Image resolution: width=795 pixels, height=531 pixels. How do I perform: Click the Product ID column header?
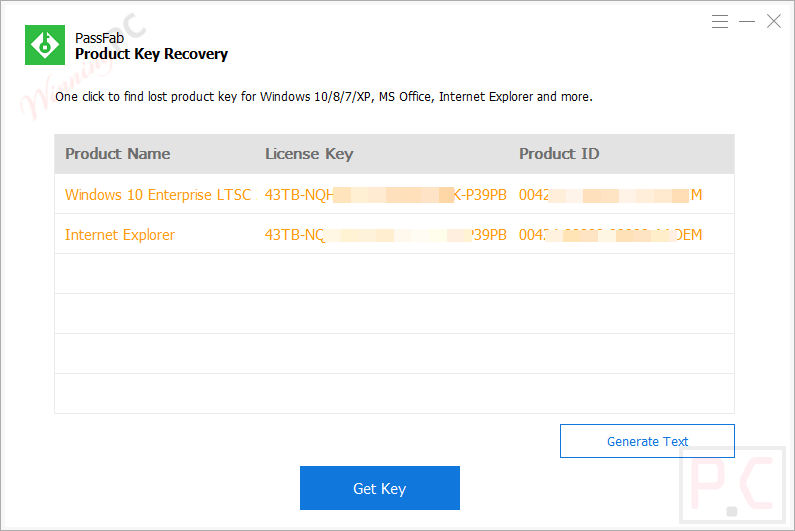(559, 154)
